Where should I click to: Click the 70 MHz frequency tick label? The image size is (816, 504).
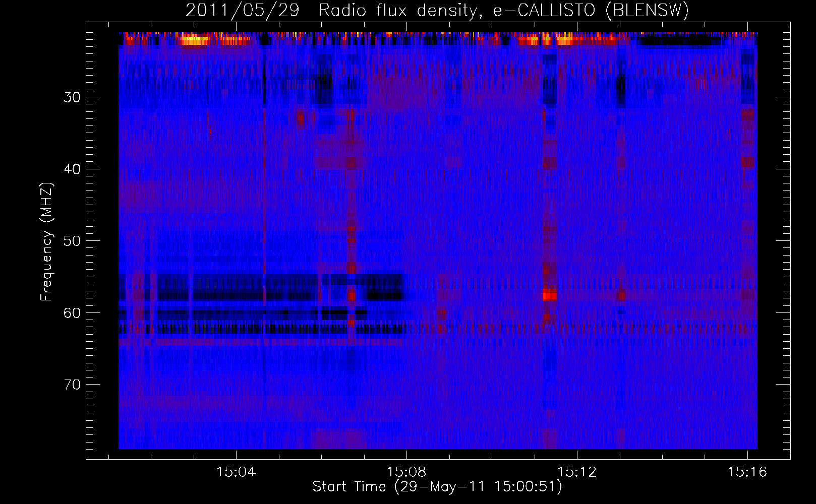pyautogui.click(x=72, y=385)
